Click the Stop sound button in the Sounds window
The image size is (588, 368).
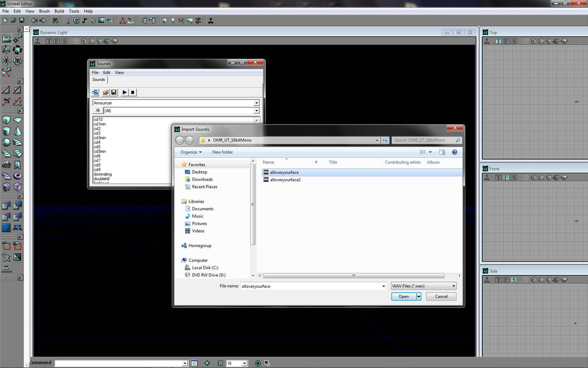click(132, 92)
